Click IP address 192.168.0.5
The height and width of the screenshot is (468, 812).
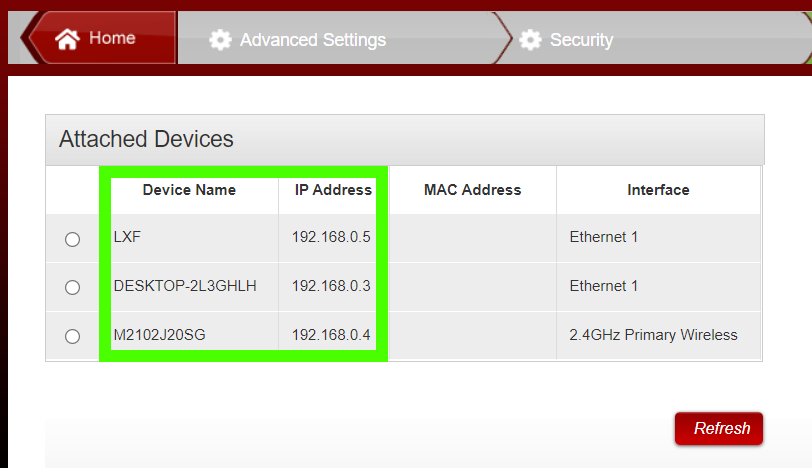click(x=331, y=238)
